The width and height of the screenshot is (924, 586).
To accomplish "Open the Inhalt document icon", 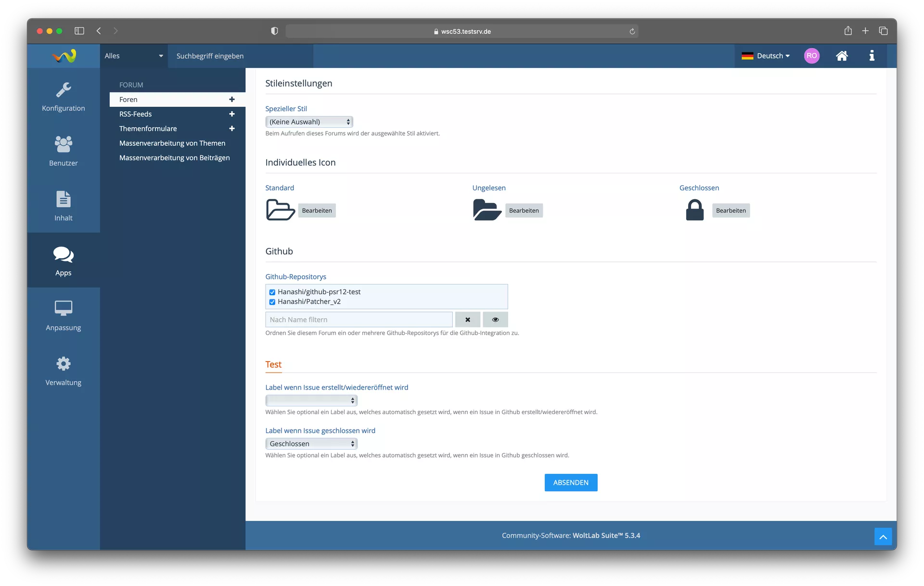I will coord(63,199).
